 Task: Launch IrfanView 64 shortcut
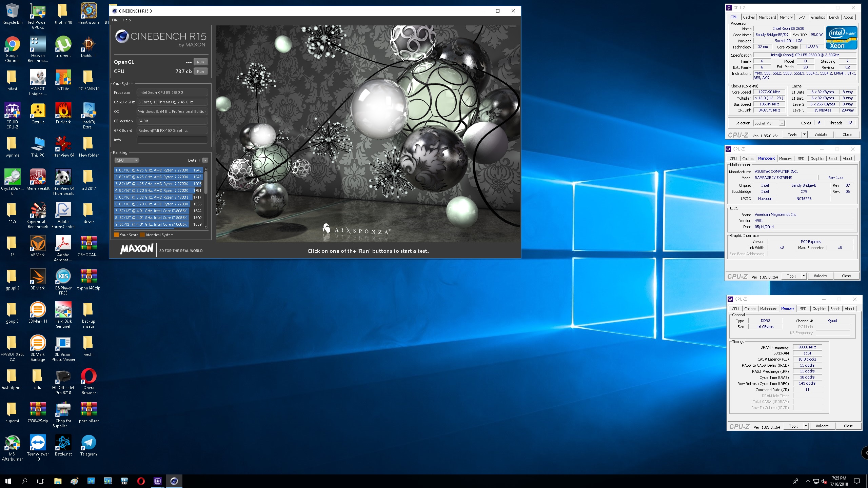[x=63, y=147]
